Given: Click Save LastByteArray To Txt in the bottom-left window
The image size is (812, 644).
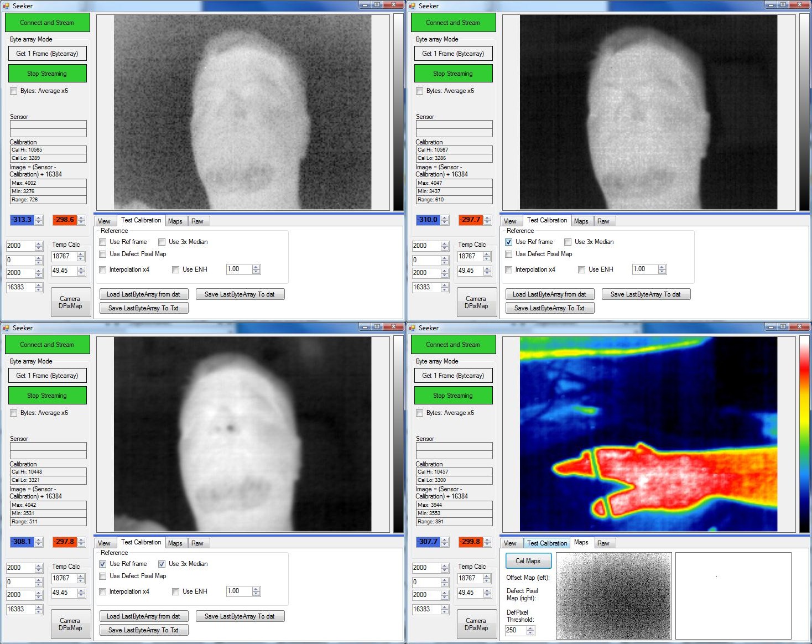Looking at the screenshot, I should (x=143, y=630).
